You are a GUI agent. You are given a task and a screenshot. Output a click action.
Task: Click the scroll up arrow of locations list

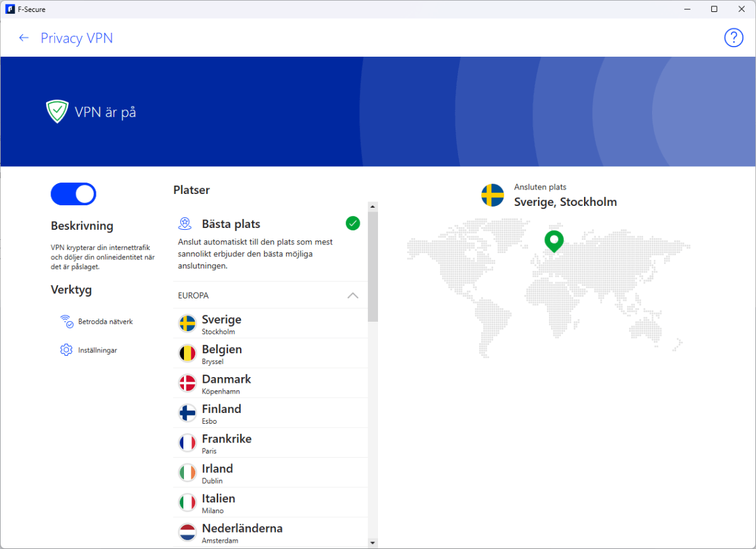click(x=372, y=207)
